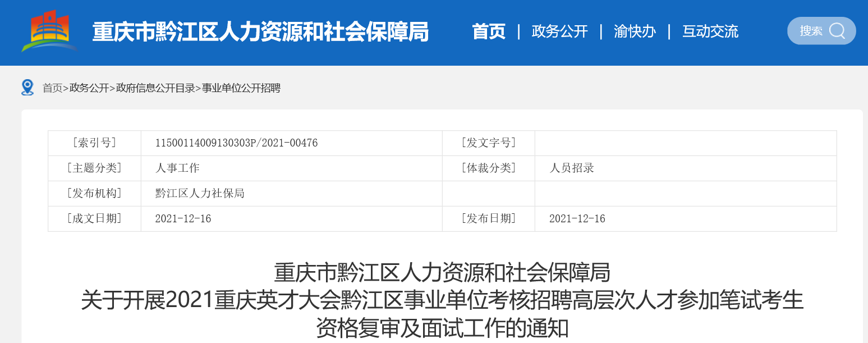The width and height of the screenshot is (868, 343).
Task: Click the 人事工作 table value
Action: click(x=177, y=168)
